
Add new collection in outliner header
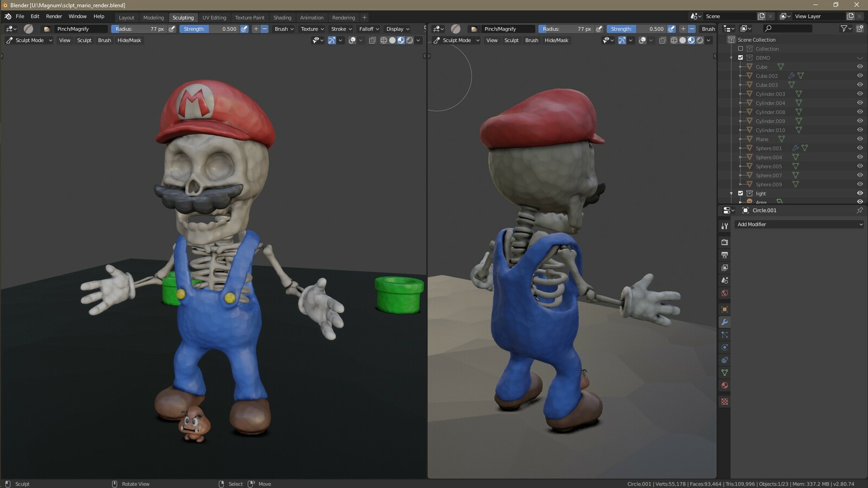pyautogui.click(x=859, y=28)
